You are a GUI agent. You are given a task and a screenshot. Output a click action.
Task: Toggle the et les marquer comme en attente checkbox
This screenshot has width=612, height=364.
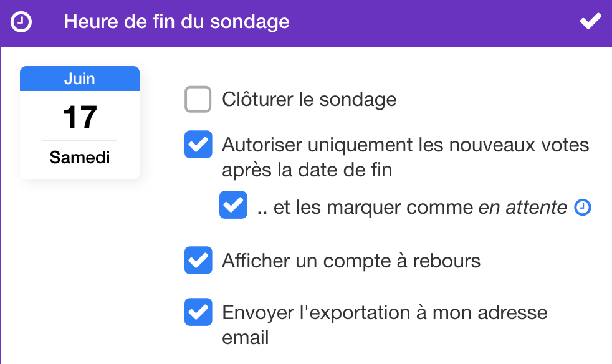click(x=233, y=204)
